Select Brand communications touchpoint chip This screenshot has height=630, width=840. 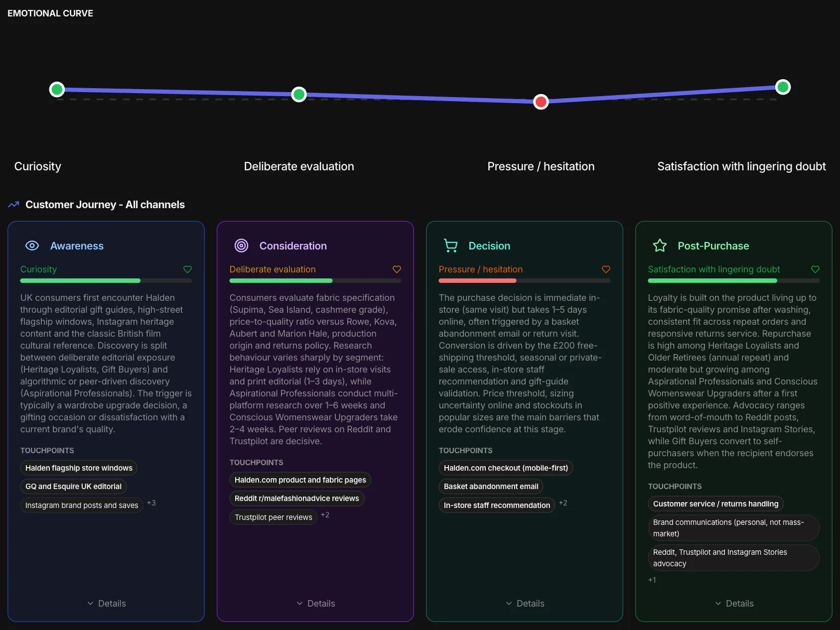point(734,528)
